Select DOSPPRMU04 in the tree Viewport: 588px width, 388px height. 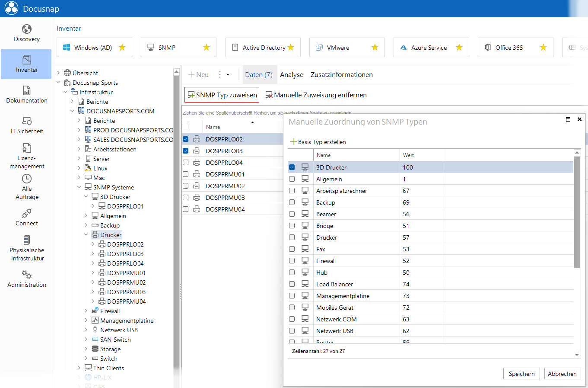[x=126, y=301]
